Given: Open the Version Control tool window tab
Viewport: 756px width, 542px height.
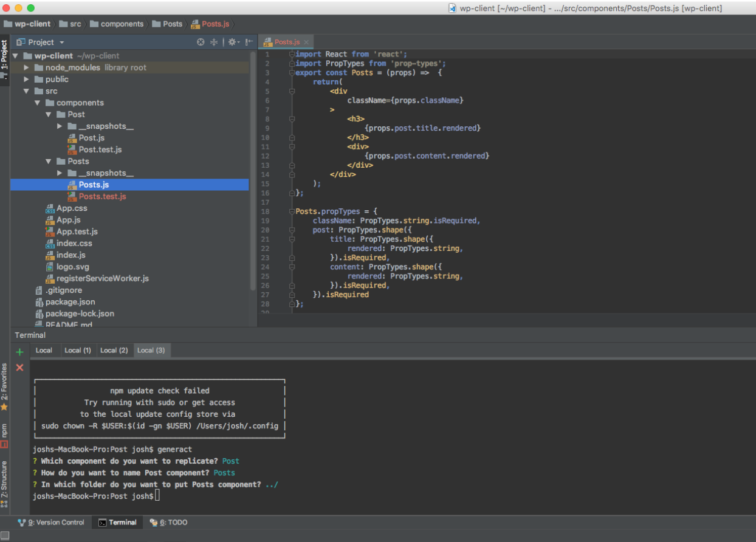Looking at the screenshot, I should (51, 523).
